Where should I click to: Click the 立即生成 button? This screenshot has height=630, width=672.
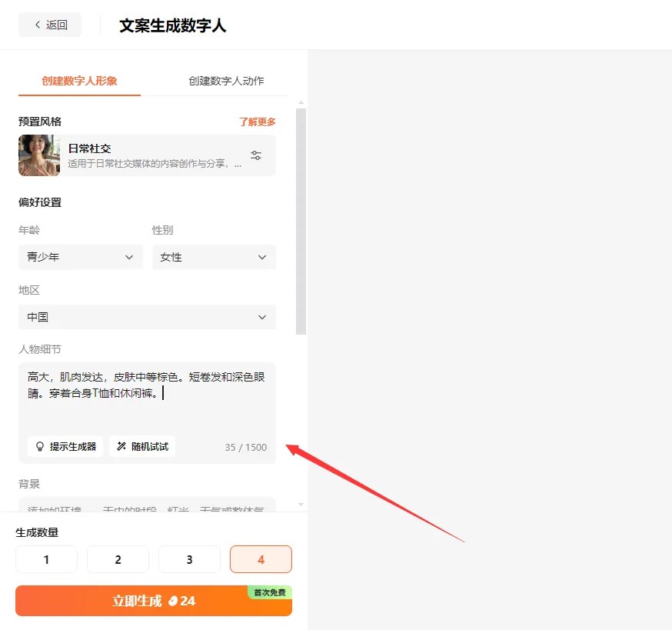click(154, 601)
